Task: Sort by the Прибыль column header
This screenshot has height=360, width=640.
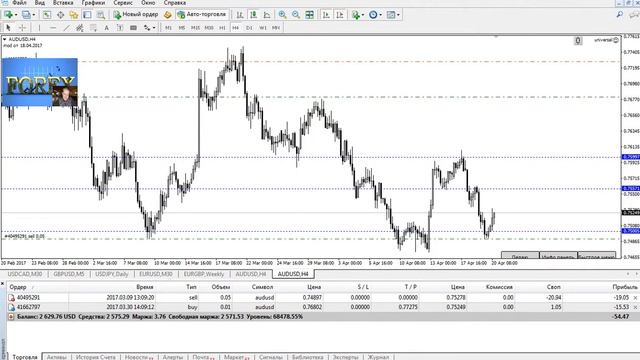Action: [624, 287]
